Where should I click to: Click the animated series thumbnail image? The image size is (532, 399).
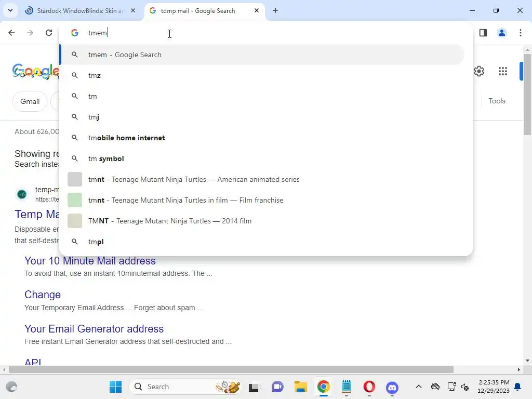tap(75, 179)
